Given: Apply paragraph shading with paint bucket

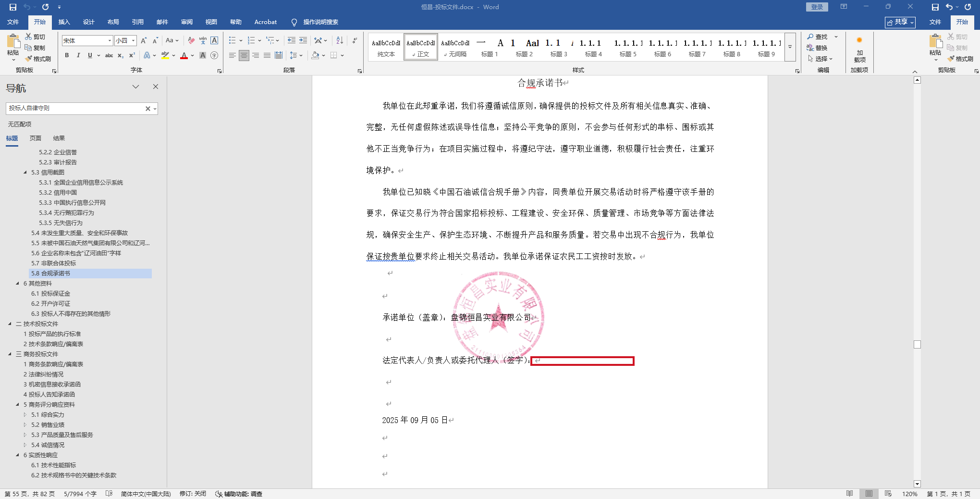Looking at the screenshot, I should pos(315,55).
